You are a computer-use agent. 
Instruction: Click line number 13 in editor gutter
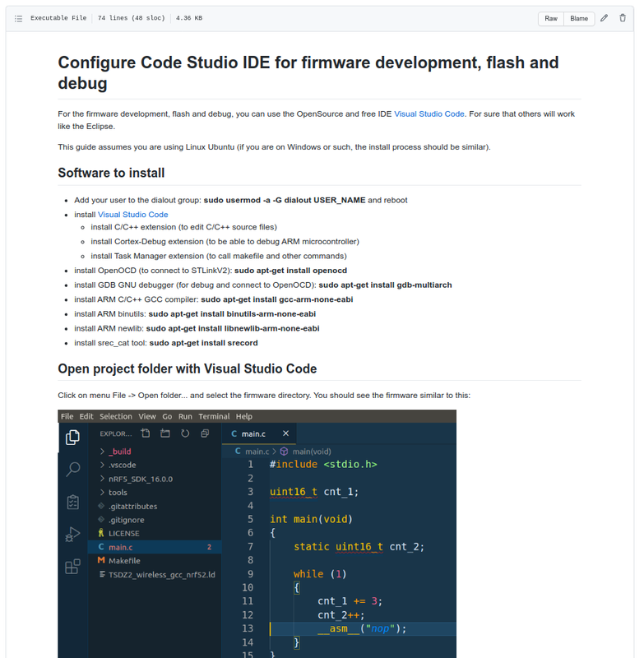tap(248, 628)
